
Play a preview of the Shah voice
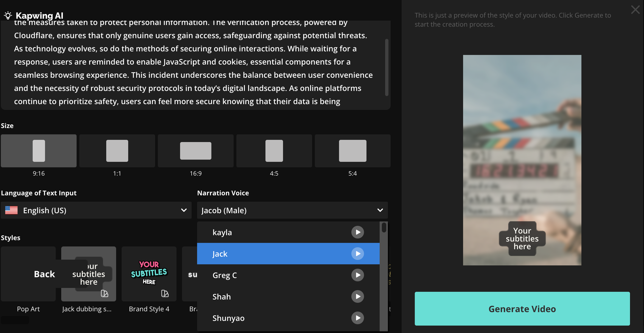[357, 296]
